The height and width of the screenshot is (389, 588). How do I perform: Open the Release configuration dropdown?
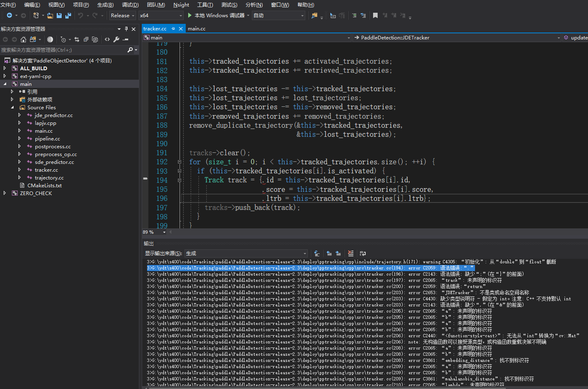click(122, 16)
